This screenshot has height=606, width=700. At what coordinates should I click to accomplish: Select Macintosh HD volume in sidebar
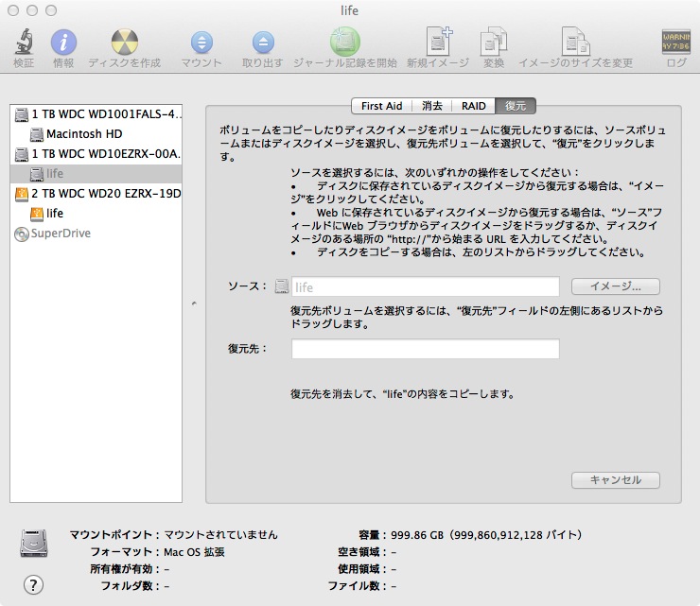pyautogui.click(x=83, y=134)
